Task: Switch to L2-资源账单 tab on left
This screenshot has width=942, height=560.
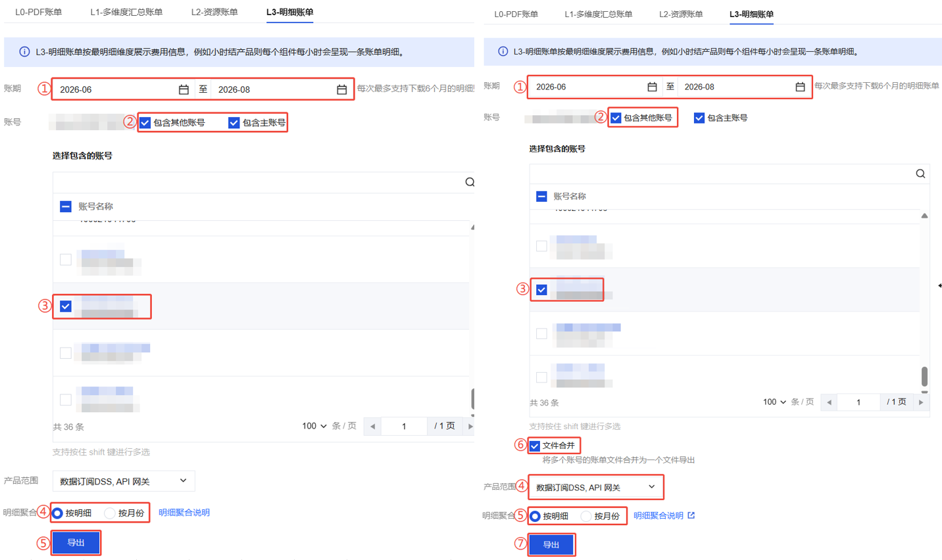Action: point(214,12)
